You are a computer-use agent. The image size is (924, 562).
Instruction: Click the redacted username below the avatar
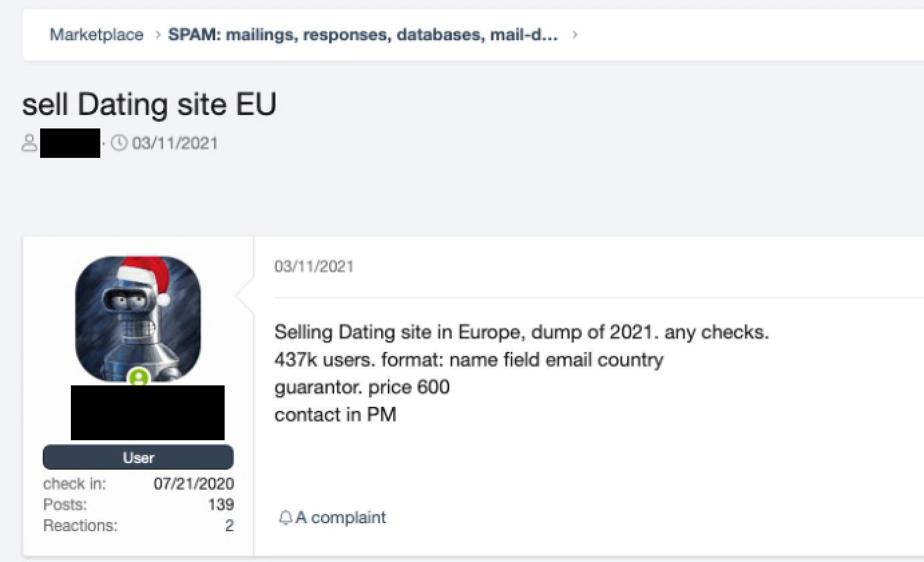pyautogui.click(x=147, y=412)
